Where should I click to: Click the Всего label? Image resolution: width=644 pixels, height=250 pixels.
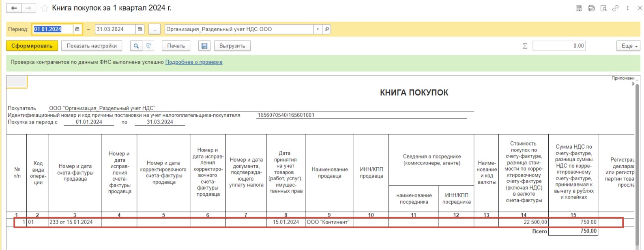point(539,231)
